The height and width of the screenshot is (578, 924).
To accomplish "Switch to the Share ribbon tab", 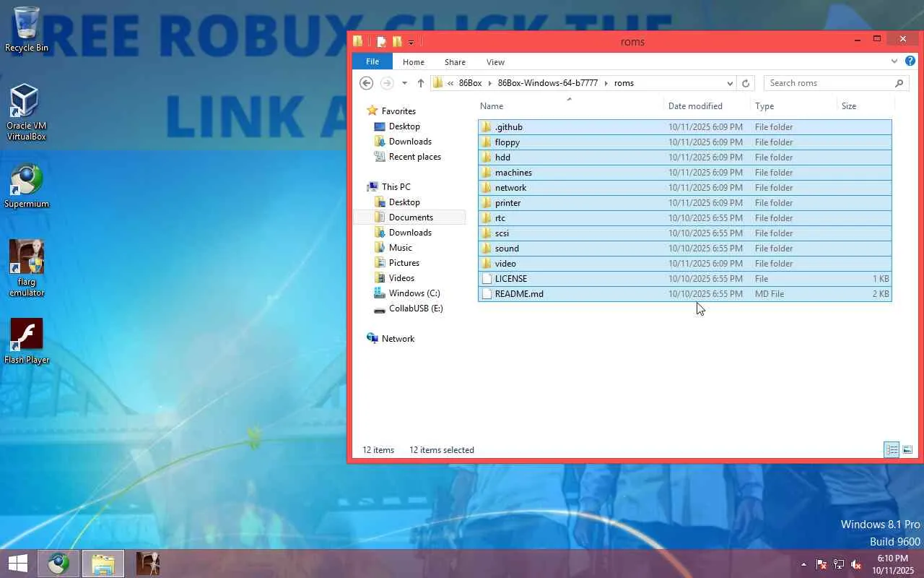I will pyautogui.click(x=455, y=62).
